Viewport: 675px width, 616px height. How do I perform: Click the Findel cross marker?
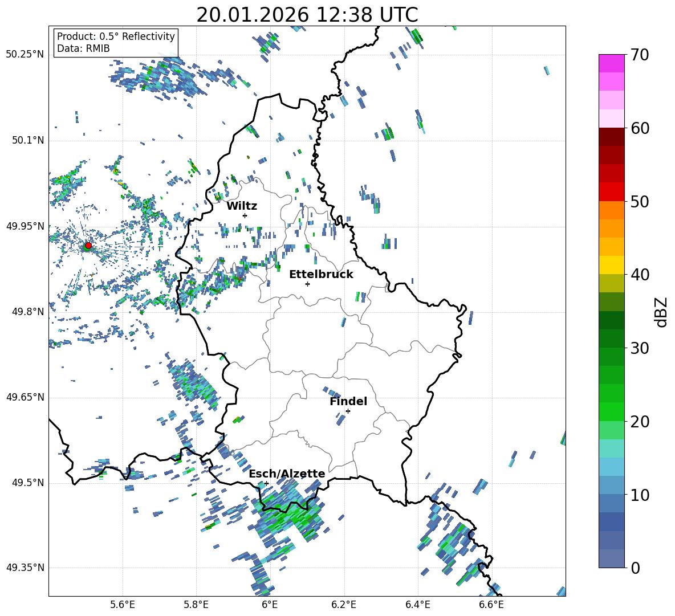348,411
